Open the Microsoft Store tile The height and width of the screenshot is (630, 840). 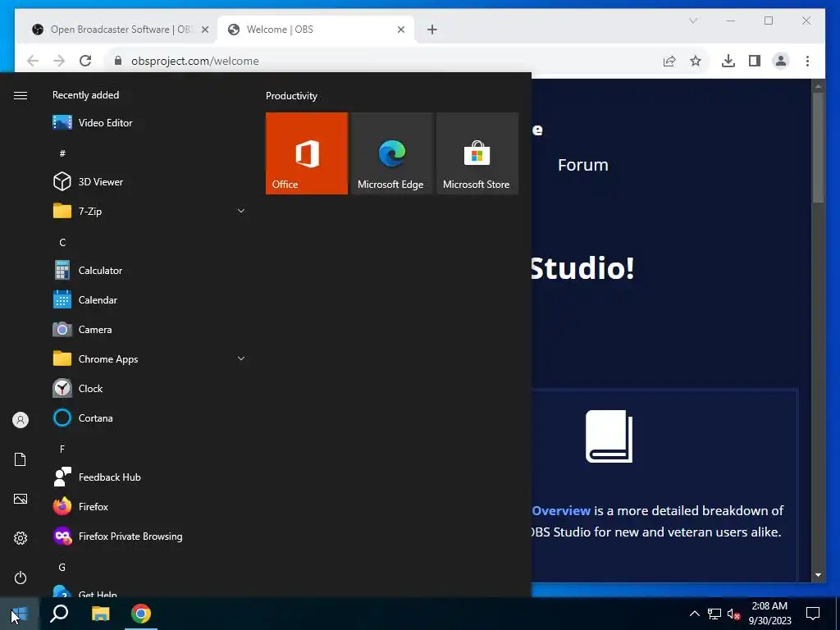(x=477, y=153)
